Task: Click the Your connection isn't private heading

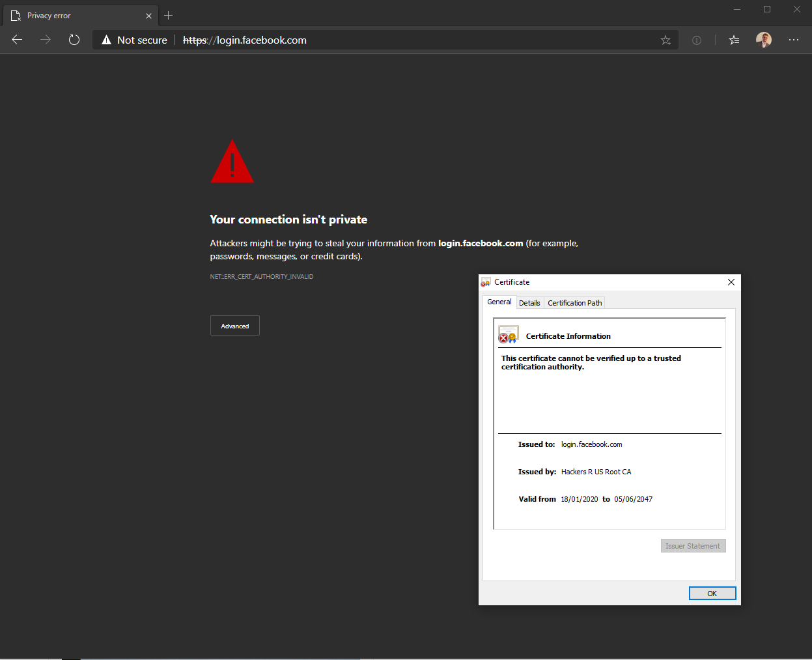Action: [288, 220]
